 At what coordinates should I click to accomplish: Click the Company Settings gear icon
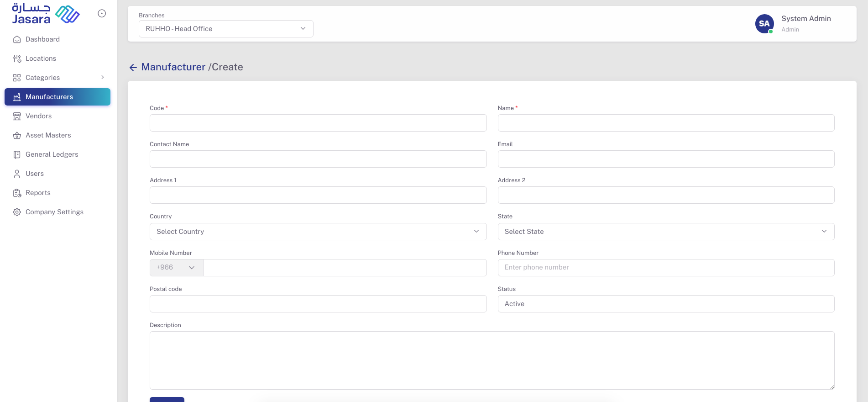17,212
